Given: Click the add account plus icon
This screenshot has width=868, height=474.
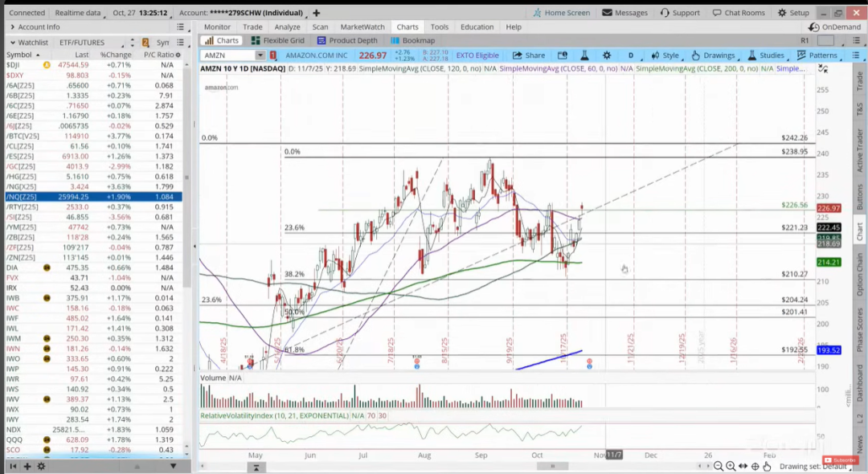Looking at the screenshot, I should 316,13.
